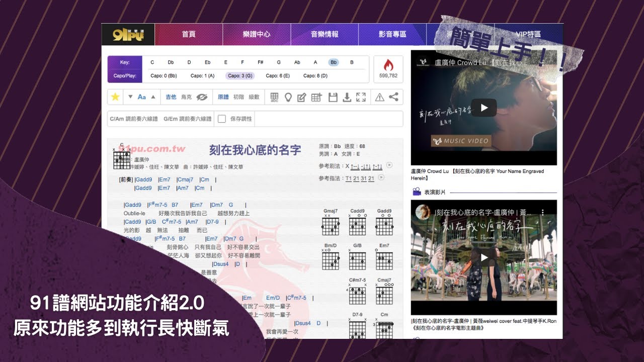Open C/Am 調前奏六線譜 link

(134, 119)
